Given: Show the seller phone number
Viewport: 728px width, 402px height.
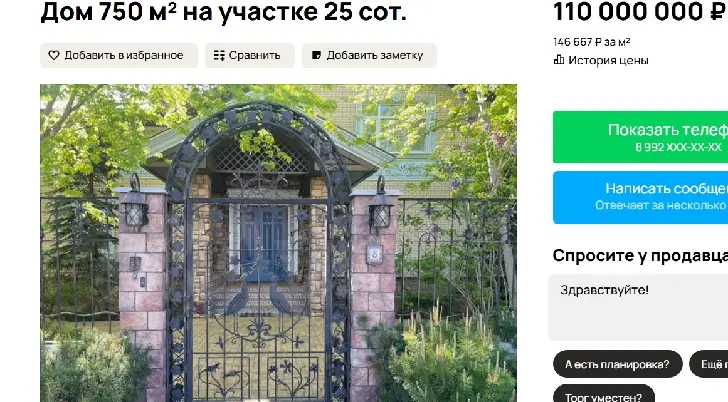Looking at the screenshot, I should click(640, 137).
